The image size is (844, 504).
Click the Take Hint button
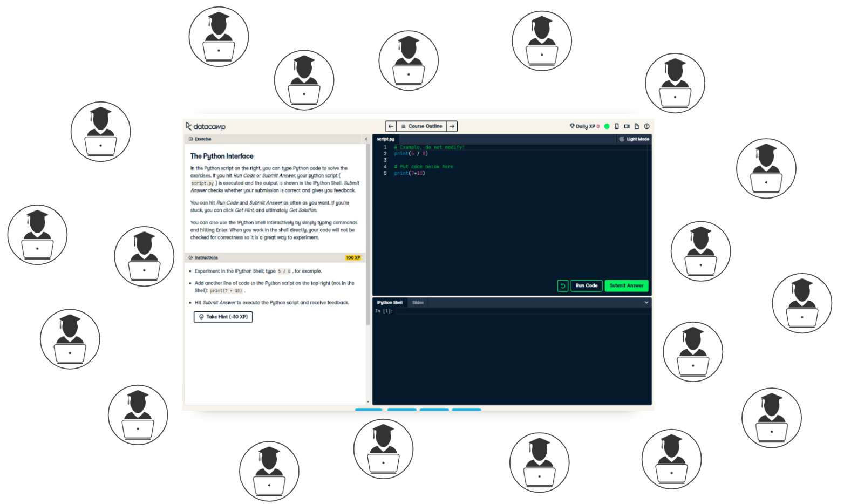point(223,317)
